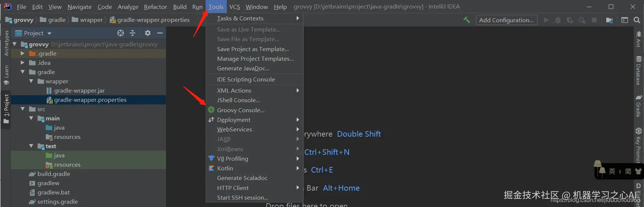Screen dimensions: 644x207
Task: Choose Start SSH session entry
Action: click(x=255, y=197)
